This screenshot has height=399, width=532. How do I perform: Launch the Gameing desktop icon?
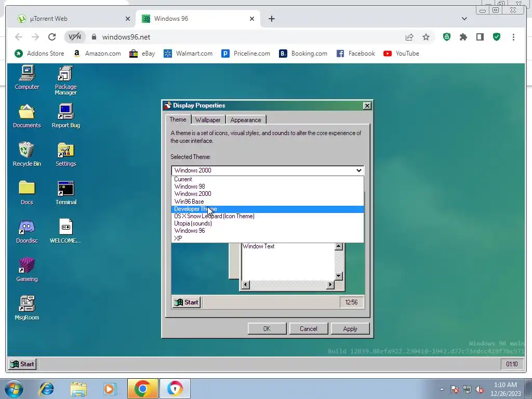[x=27, y=270]
